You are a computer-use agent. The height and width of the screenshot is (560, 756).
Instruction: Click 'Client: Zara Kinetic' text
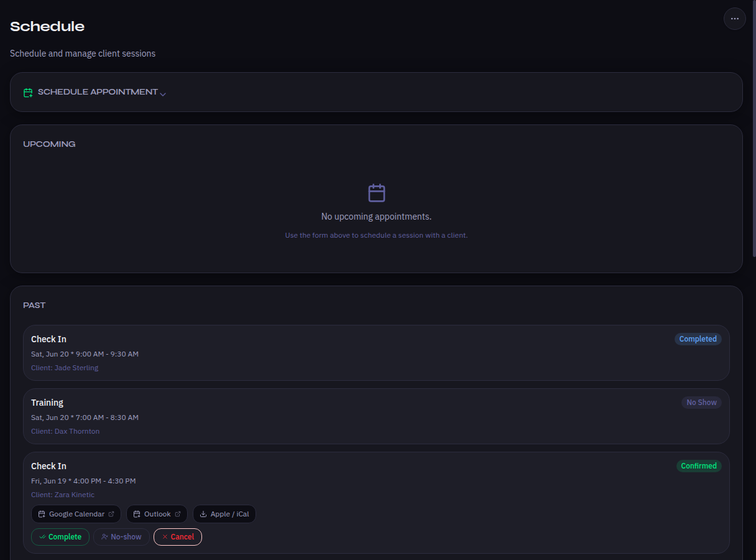(63, 495)
